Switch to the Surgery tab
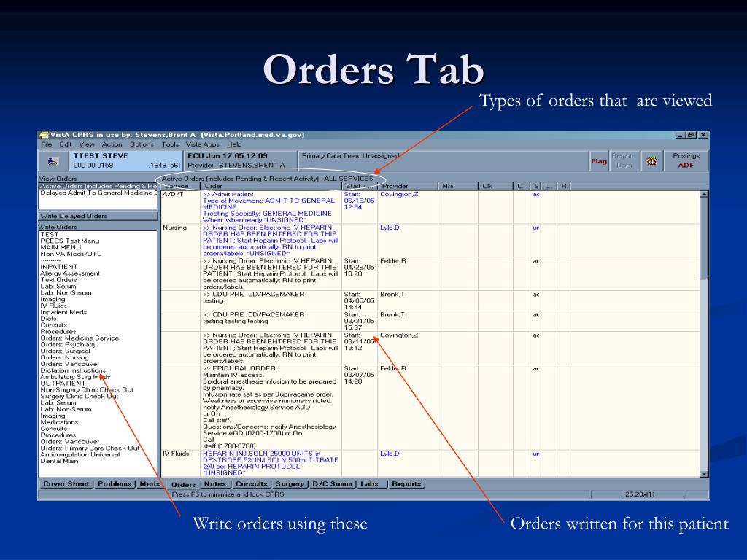 pyautogui.click(x=290, y=484)
